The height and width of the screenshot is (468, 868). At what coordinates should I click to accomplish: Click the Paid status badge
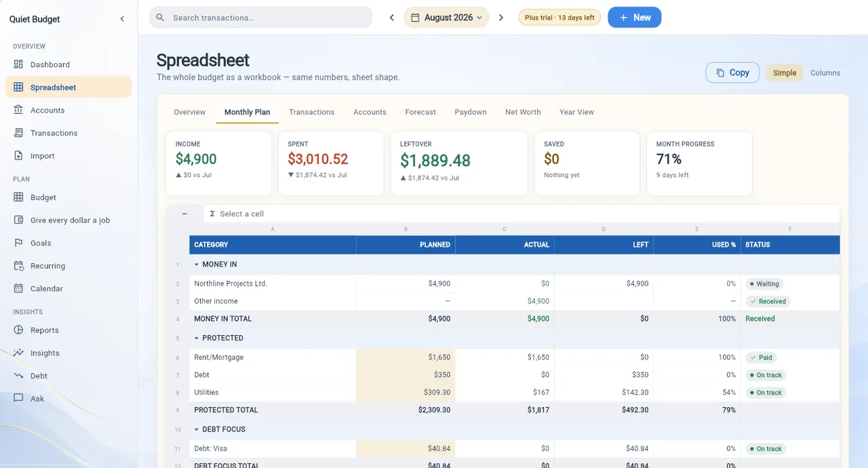761,357
